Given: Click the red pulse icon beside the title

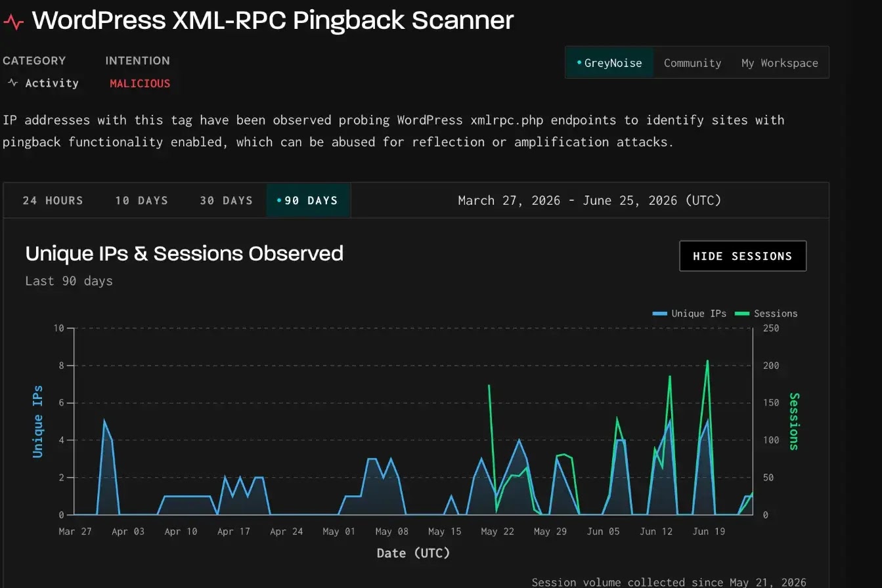Looking at the screenshot, I should click(x=14, y=22).
